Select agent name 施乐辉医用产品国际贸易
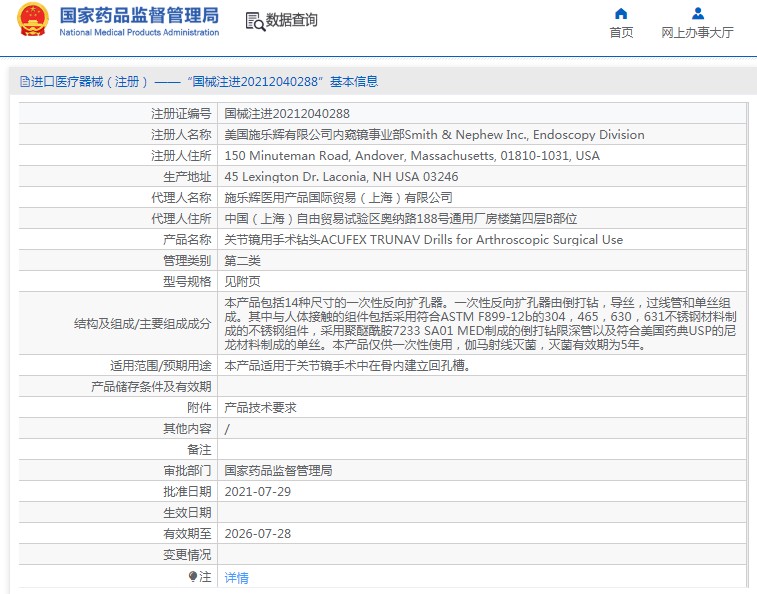 pos(338,198)
